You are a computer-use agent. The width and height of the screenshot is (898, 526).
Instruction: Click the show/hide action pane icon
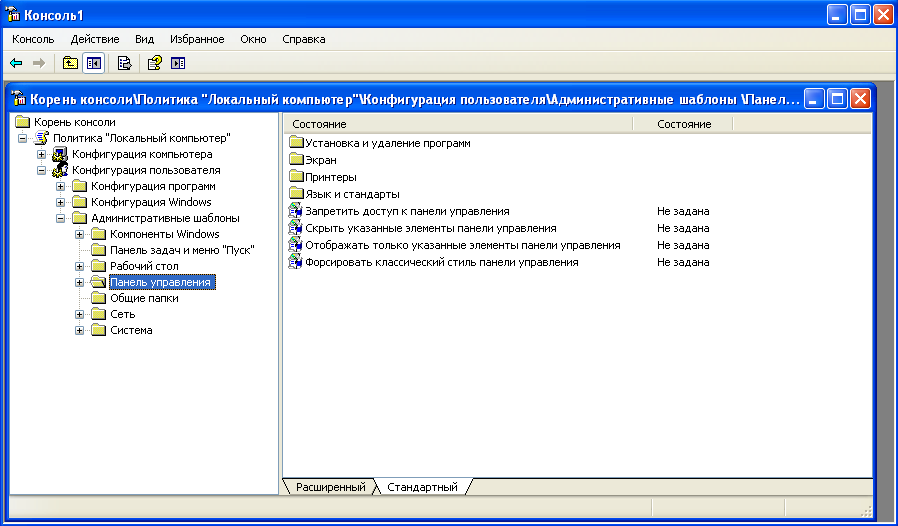[x=178, y=63]
